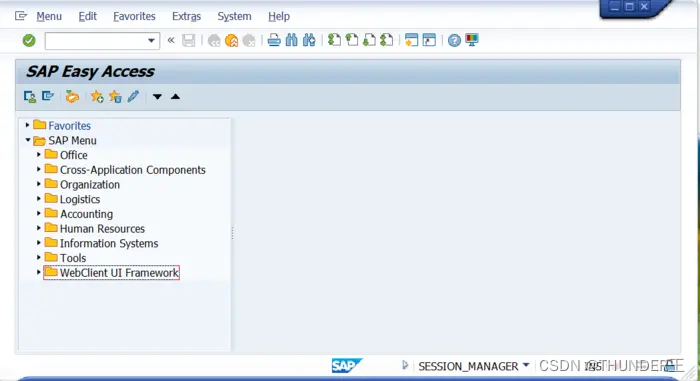Expand the Organization folder arrow
The width and height of the screenshot is (700, 381).
pyautogui.click(x=39, y=184)
